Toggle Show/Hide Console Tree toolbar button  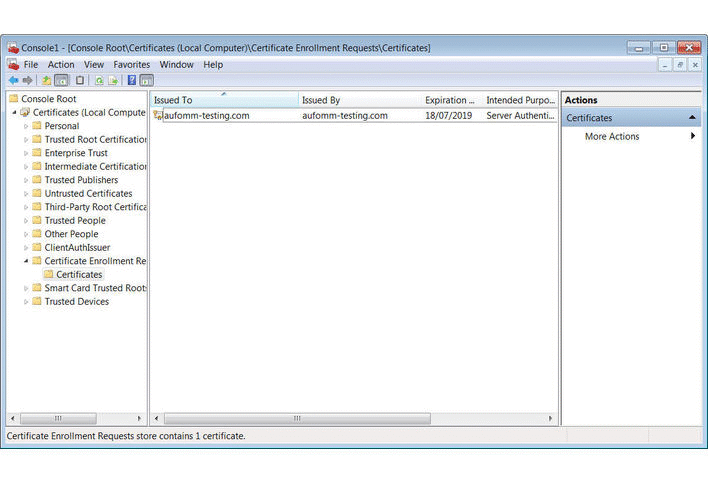[61, 80]
